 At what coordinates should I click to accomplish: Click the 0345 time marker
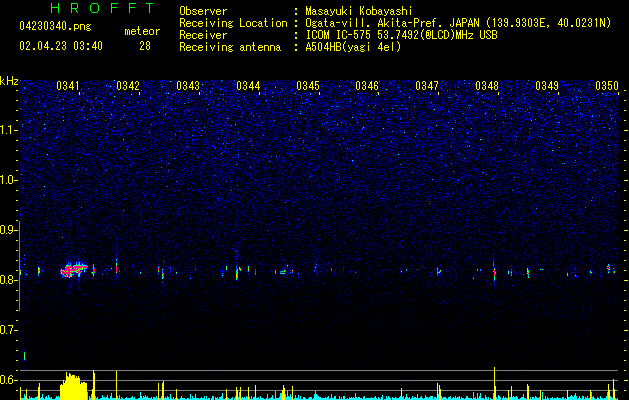click(308, 86)
